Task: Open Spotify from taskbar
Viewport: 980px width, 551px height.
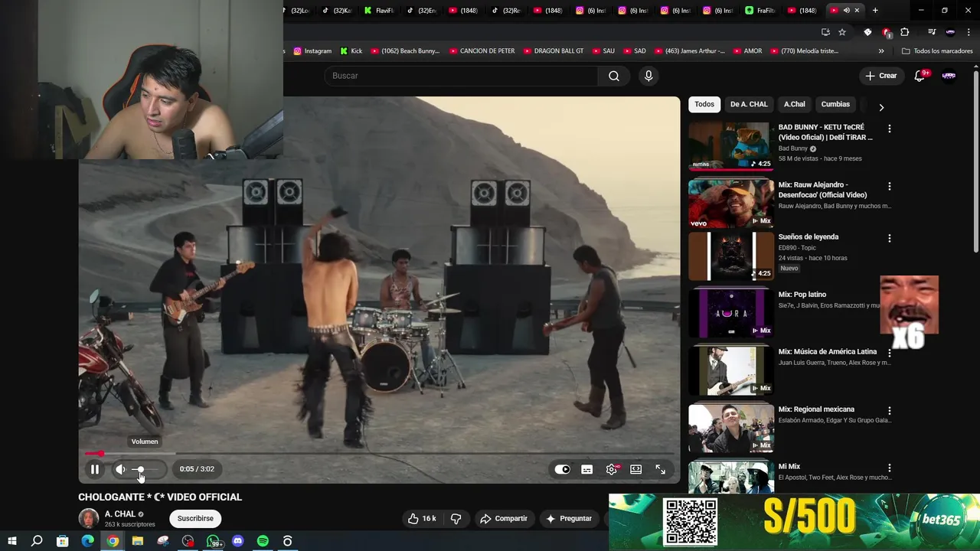Action: click(x=263, y=541)
